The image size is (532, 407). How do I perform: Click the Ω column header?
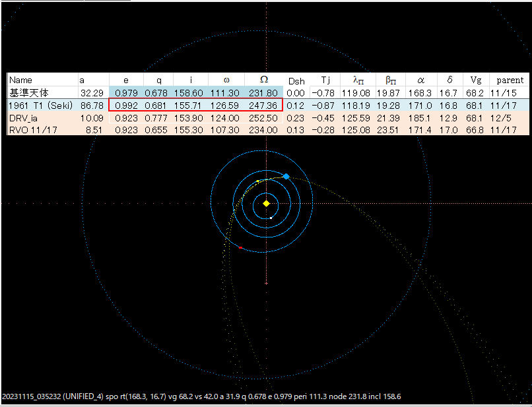click(264, 80)
